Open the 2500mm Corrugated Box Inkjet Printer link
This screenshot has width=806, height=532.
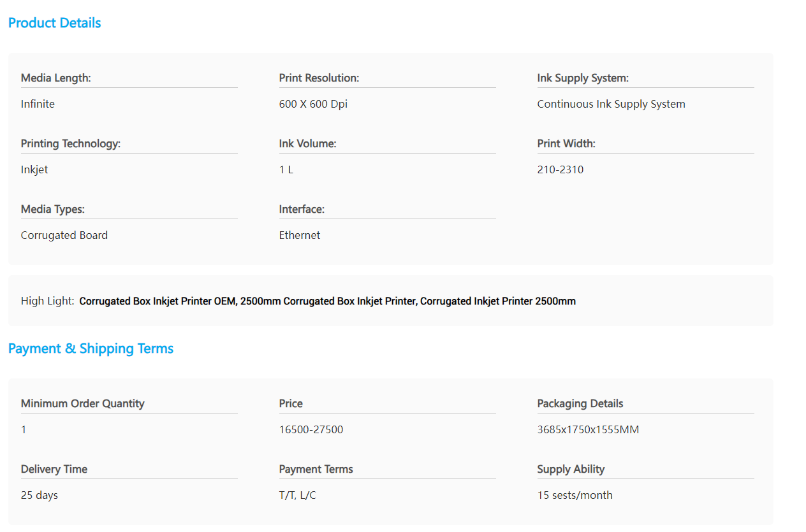click(329, 301)
